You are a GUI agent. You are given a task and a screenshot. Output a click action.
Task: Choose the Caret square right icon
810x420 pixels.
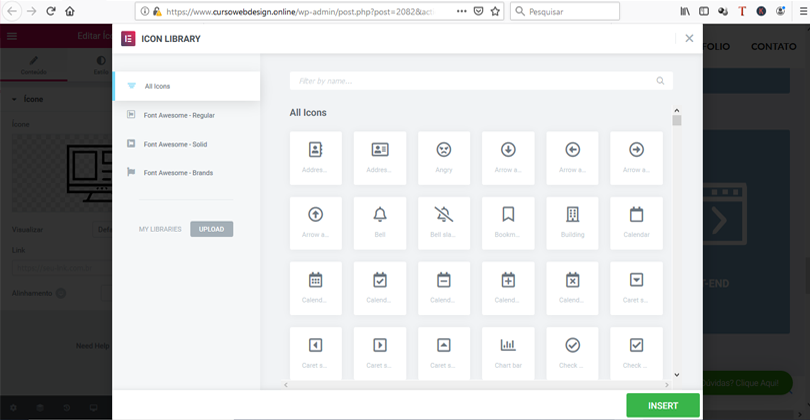[380, 353]
